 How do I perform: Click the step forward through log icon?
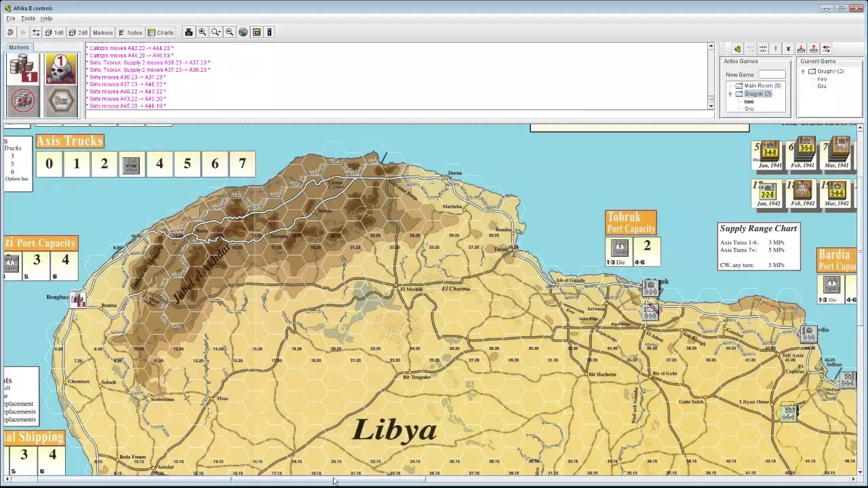click(x=23, y=33)
